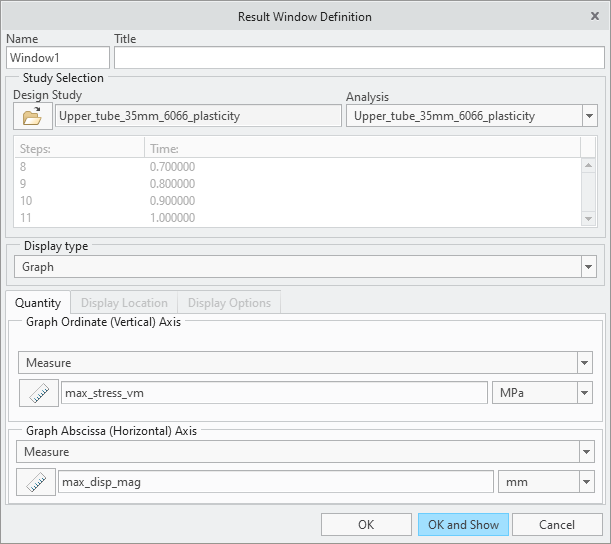Click the Cancel button
Screen dimensions: 611x544
[x=556, y=524]
